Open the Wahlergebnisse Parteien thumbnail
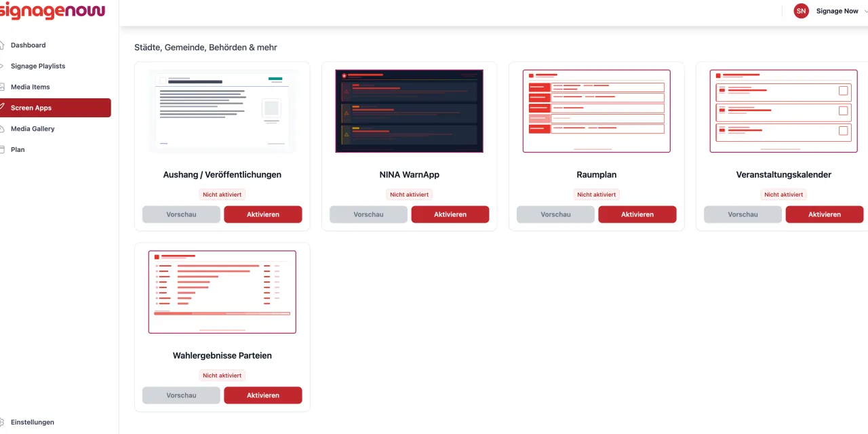 tap(222, 292)
